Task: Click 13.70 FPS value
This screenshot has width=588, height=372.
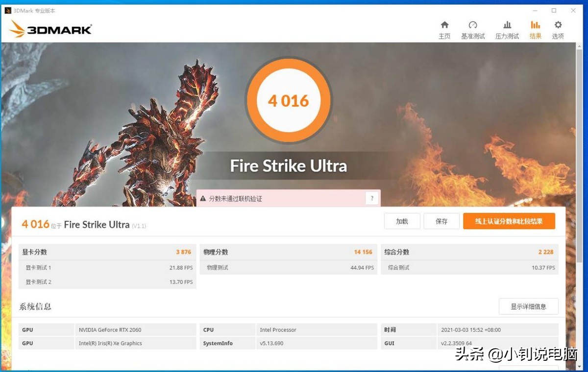Action: coord(181,282)
